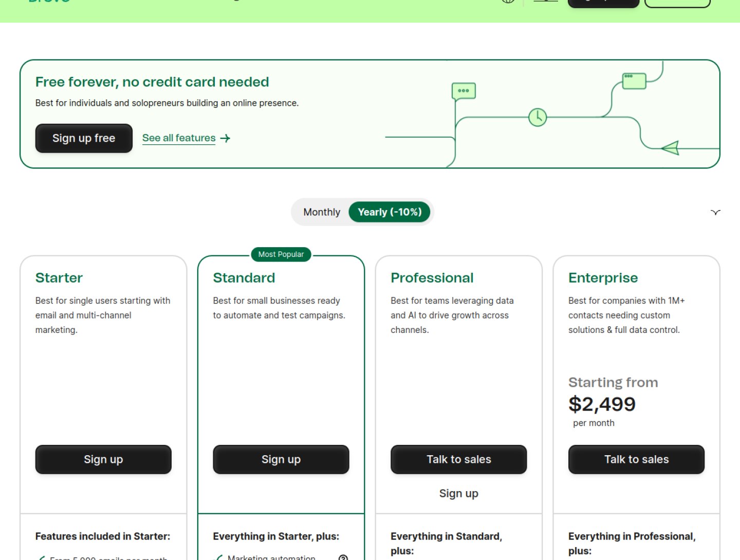Click the Standard plan heading
This screenshot has width=740, height=560.
point(244,278)
